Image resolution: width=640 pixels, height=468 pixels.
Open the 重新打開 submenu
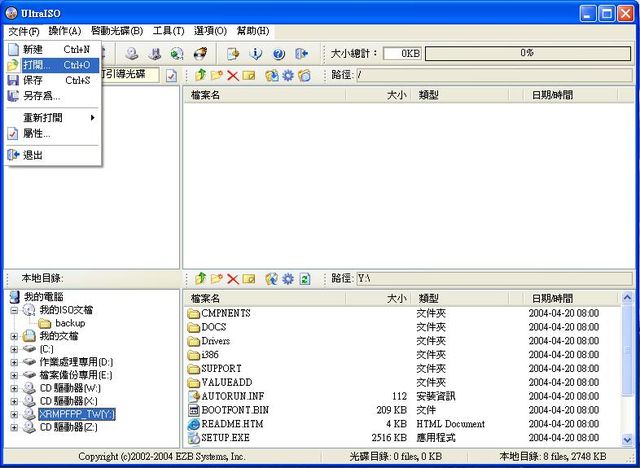point(53,118)
